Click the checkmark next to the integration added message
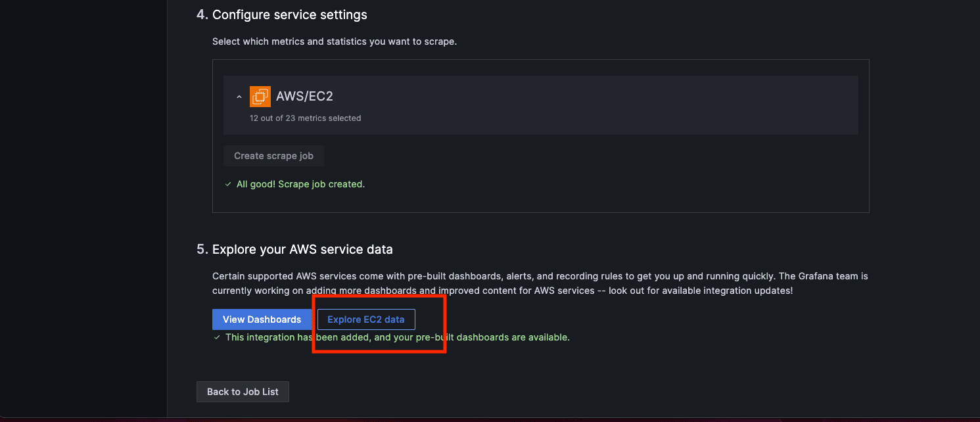 tap(218, 337)
